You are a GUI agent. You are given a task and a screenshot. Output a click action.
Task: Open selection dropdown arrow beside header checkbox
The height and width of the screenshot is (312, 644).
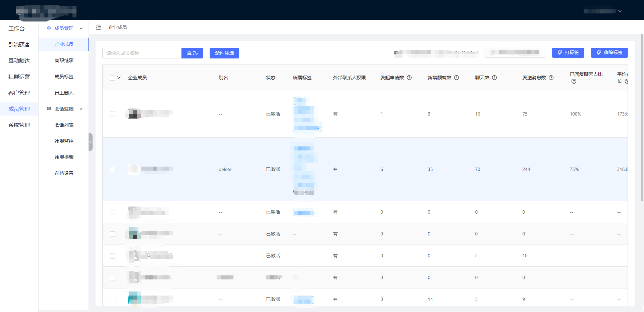pos(119,78)
